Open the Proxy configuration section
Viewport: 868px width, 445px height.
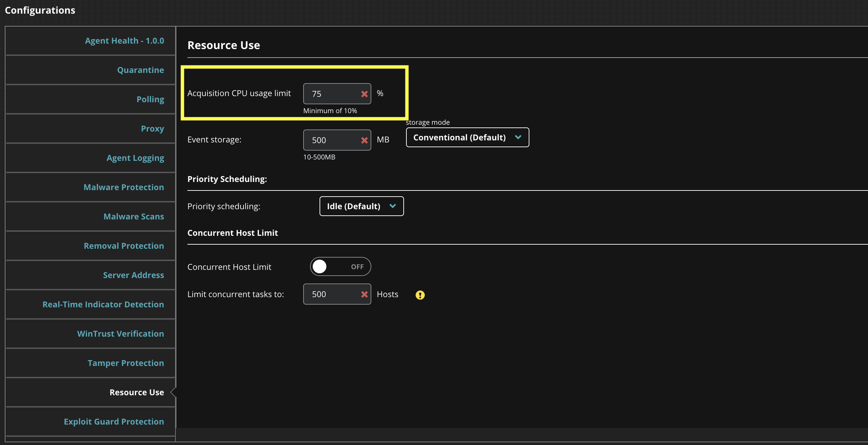(x=91, y=129)
